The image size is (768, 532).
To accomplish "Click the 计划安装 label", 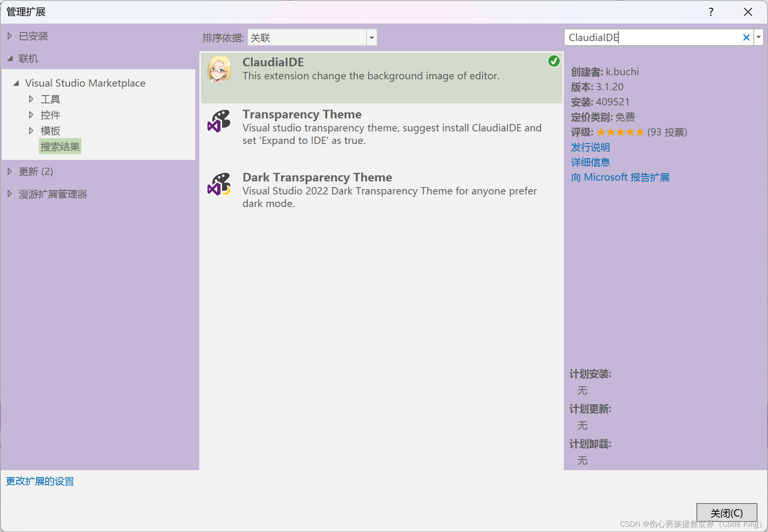I will coord(590,374).
